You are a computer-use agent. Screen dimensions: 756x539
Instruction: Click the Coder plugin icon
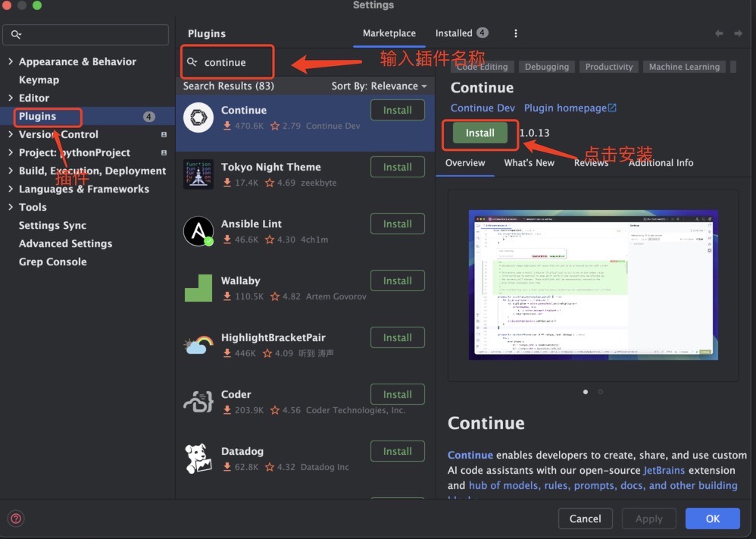tap(198, 402)
